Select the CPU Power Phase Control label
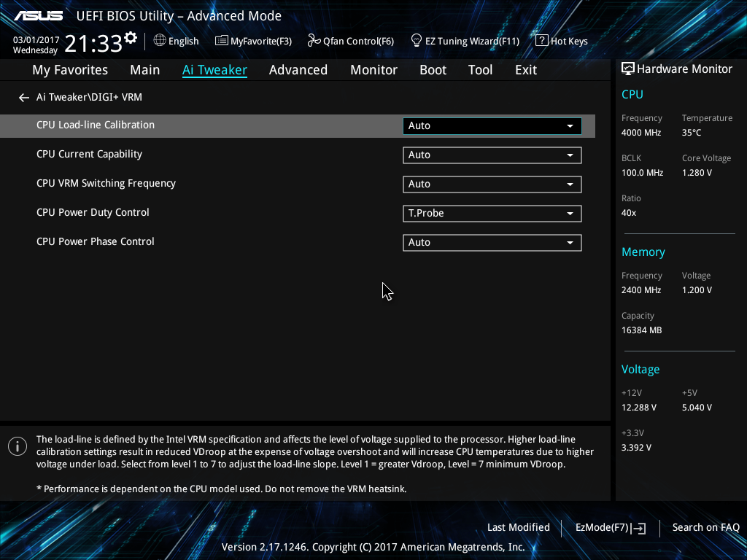The width and height of the screenshot is (747, 560). [96, 241]
